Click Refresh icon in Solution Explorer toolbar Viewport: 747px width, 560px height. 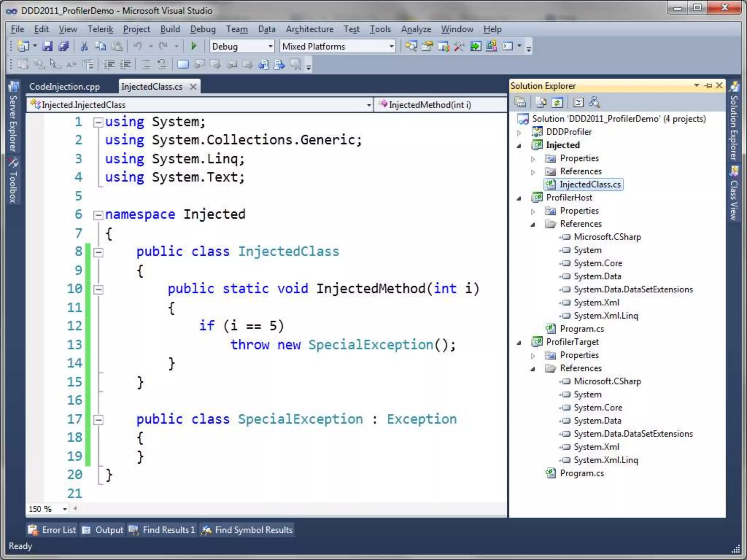pyautogui.click(x=557, y=103)
